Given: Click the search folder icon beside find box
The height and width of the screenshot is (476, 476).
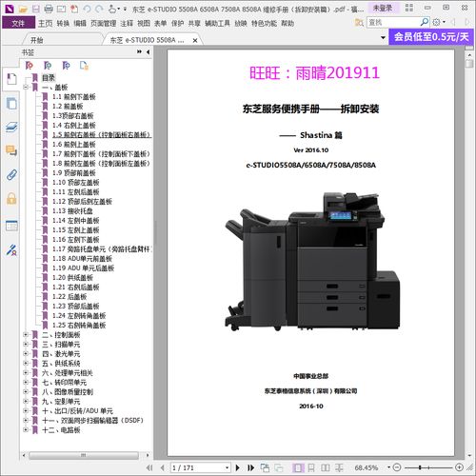Looking at the screenshot, I should point(359,22).
